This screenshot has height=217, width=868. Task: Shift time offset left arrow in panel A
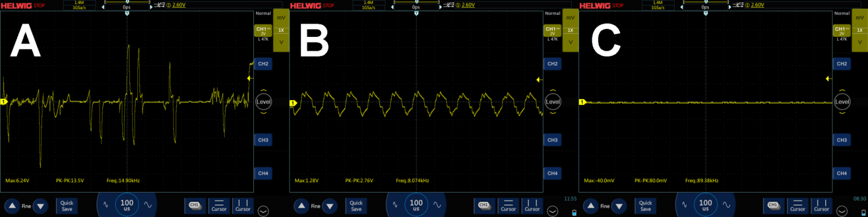point(103,7)
